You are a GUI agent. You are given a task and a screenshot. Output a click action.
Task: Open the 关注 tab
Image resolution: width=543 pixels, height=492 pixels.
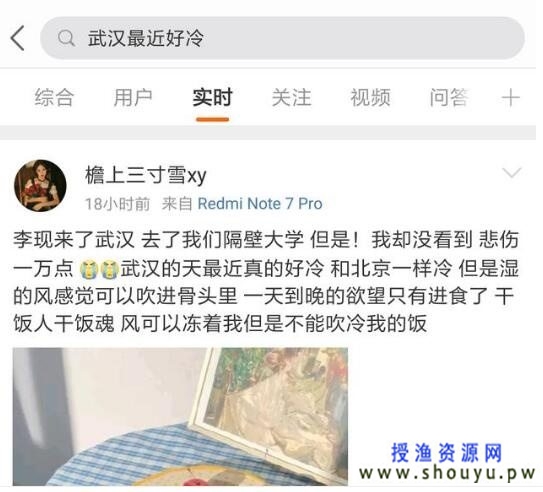coord(292,97)
